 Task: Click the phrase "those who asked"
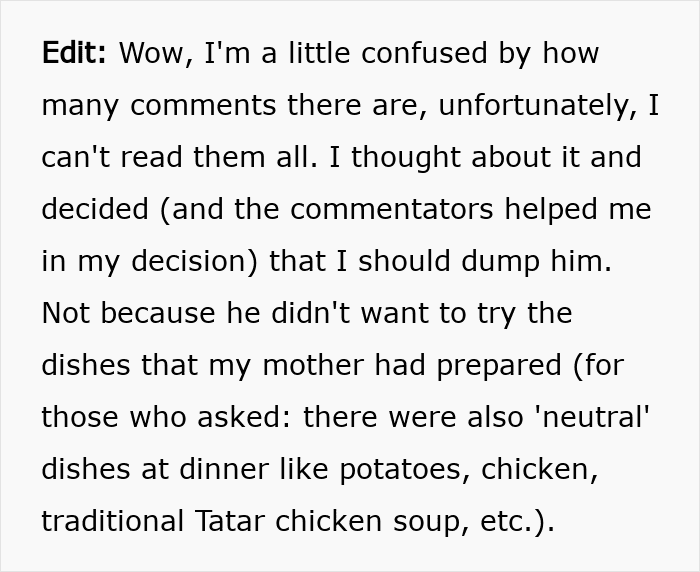coord(165,418)
